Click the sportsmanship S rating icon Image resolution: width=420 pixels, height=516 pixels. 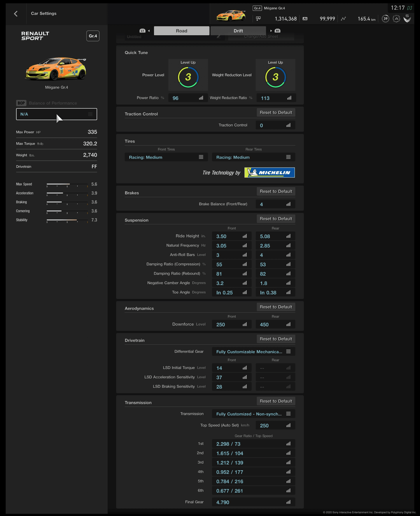[407, 18]
